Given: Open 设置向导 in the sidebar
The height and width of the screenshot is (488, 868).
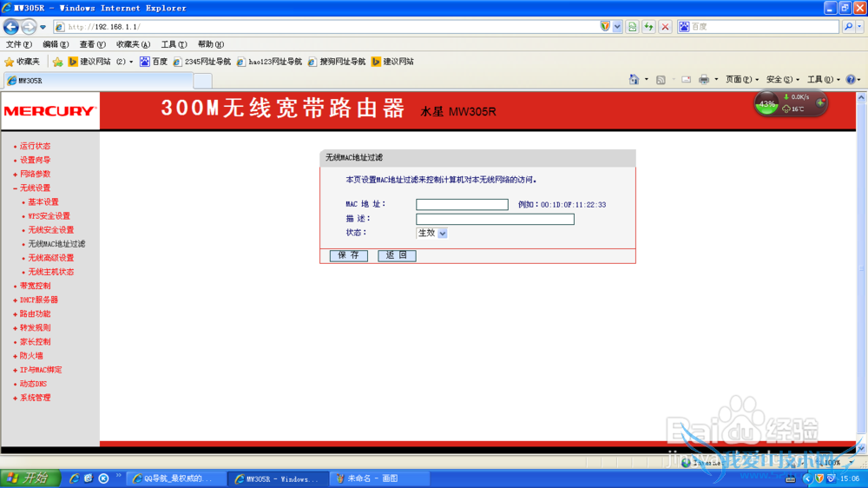Looking at the screenshot, I should 35,160.
